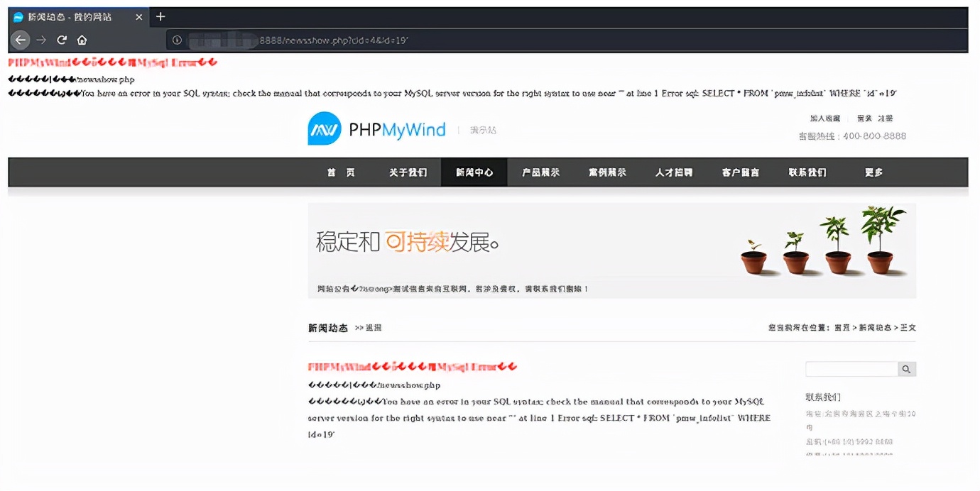Click the 演示站 label beside the logo

(x=483, y=130)
